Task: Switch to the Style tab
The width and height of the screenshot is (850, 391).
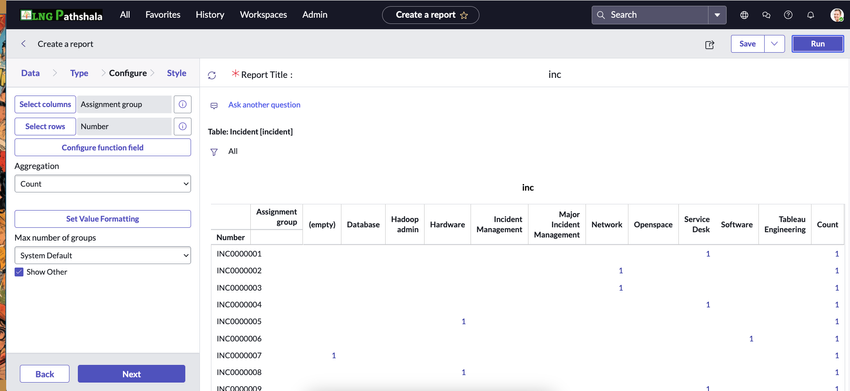Action: click(177, 73)
